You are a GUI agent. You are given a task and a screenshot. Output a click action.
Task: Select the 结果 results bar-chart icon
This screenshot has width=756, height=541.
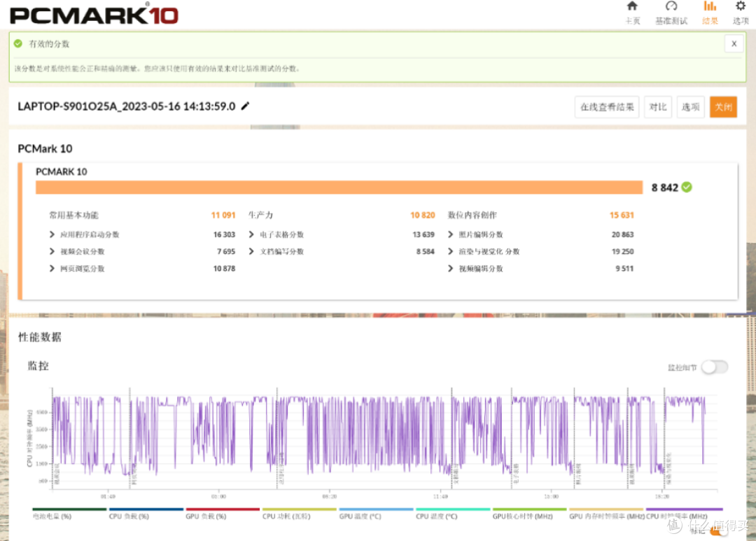[710, 6]
